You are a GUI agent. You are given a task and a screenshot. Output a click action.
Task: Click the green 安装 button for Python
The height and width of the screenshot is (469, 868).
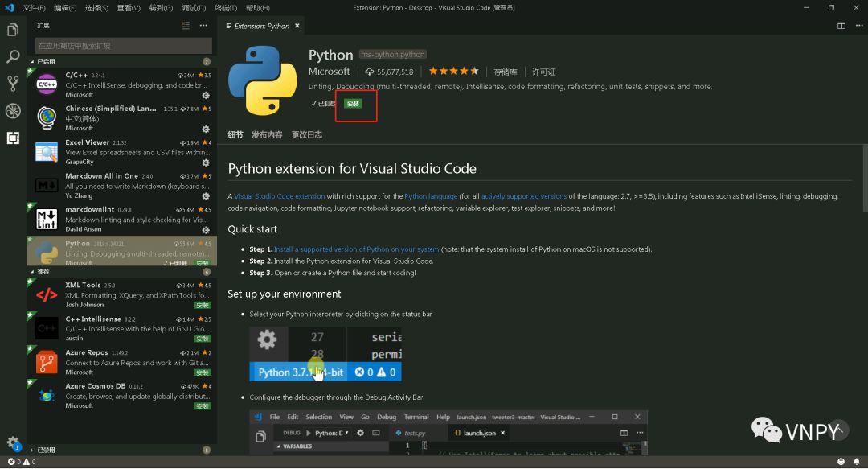pos(352,104)
